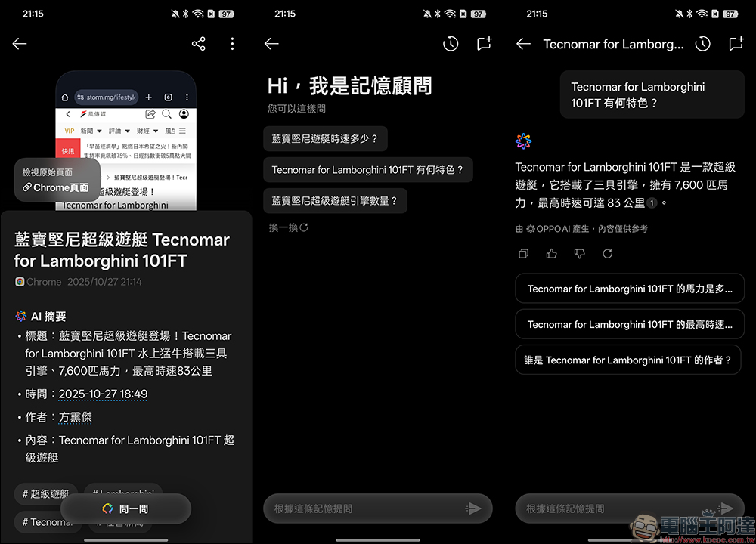Tap the Chrome頁面 view original page option
The image size is (756, 544).
57,188
